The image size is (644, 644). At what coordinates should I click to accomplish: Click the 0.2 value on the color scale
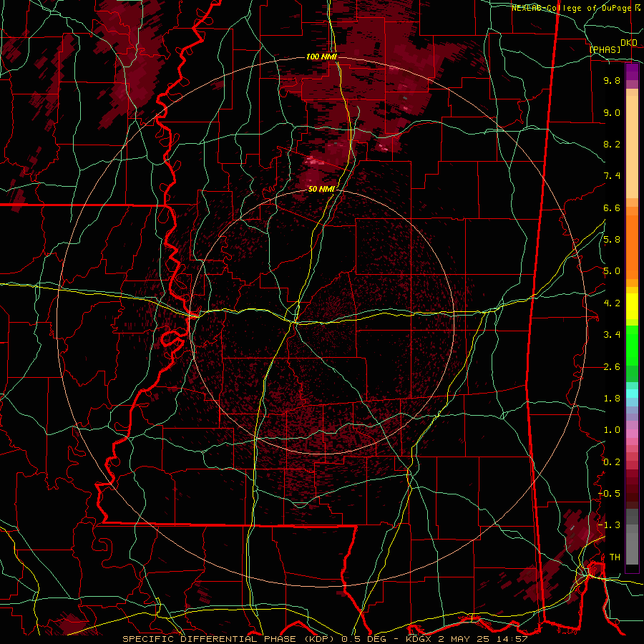click(x=612, y=462)
